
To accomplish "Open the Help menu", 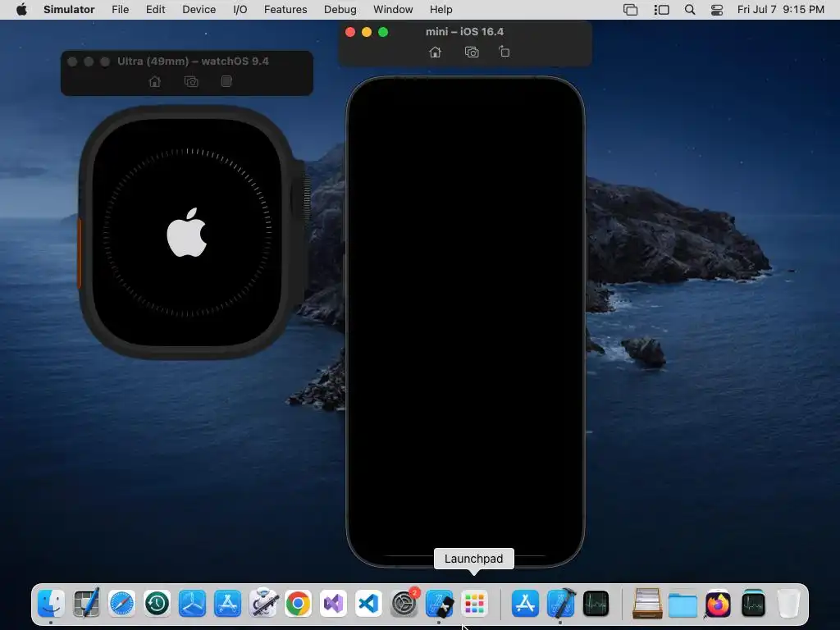I will click(x=441, y=10).
